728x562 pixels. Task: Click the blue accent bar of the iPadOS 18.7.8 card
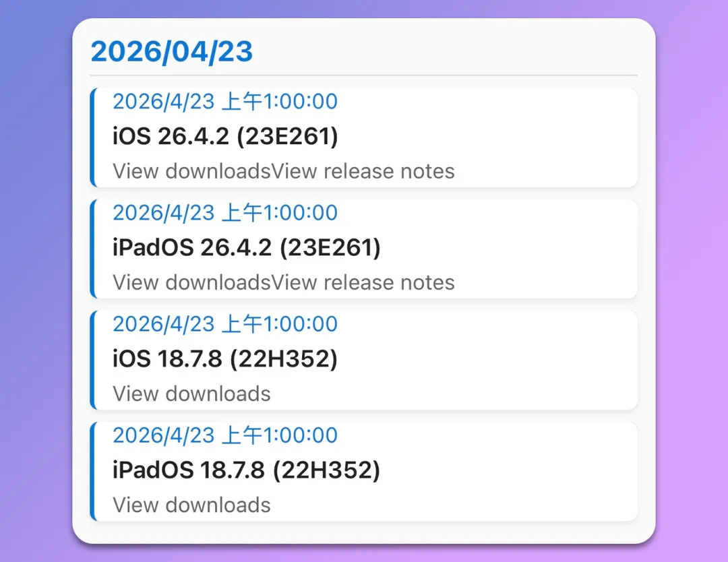(x=92, y=471)
